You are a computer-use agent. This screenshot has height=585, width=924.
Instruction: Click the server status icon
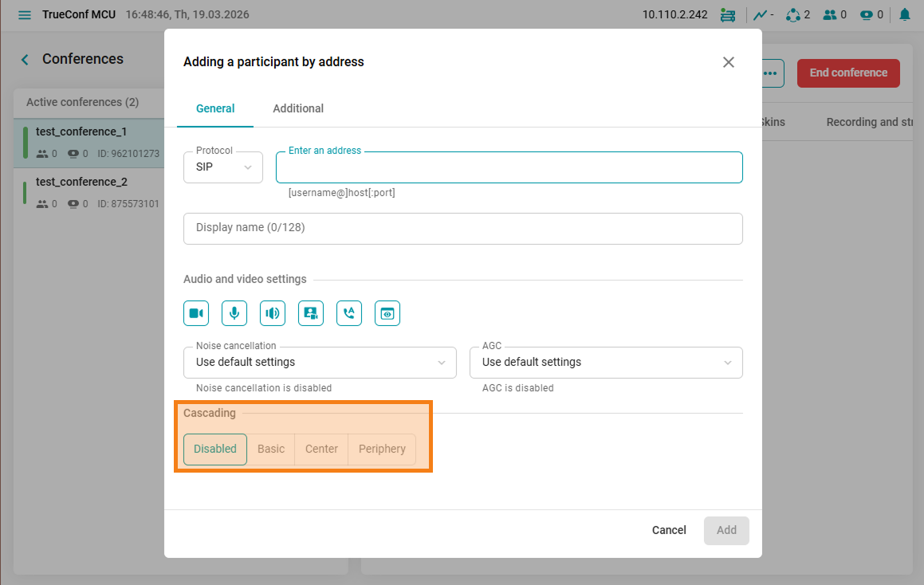click(x=726, y=15)
